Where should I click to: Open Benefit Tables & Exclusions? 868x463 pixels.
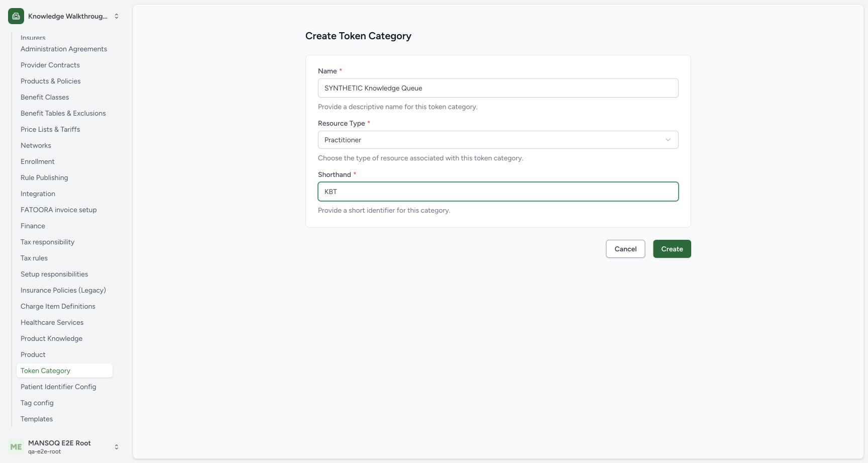coord(63,113)
